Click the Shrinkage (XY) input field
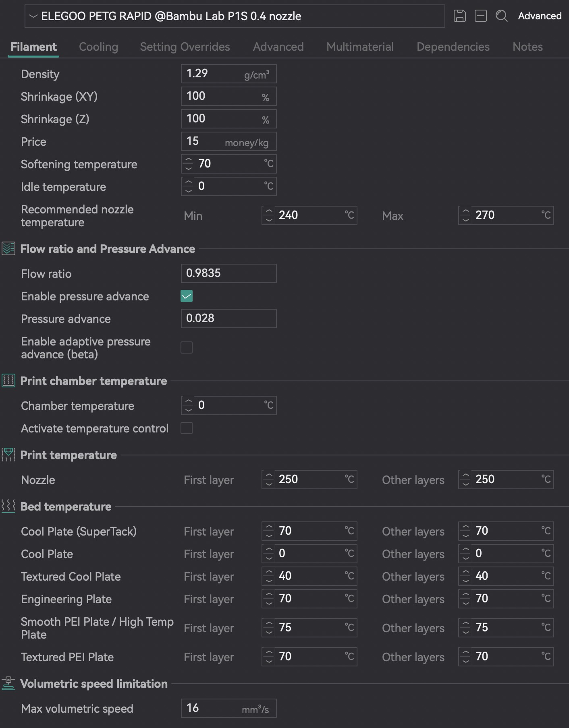 click(228, 96)
